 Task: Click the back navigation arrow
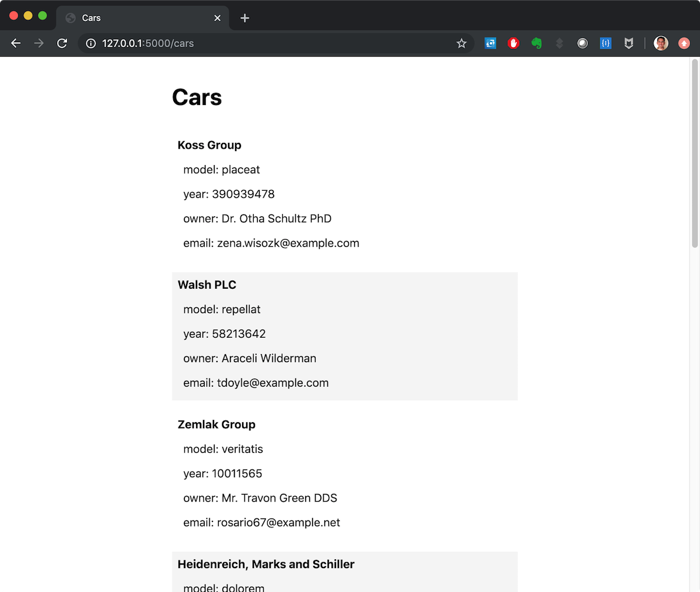[16, 43]
